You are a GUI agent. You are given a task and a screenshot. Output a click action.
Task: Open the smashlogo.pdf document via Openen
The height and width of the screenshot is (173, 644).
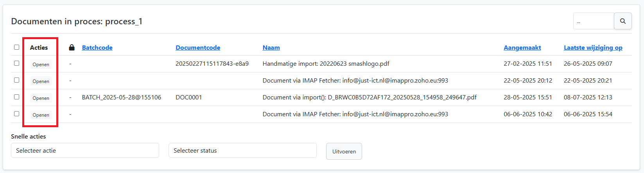coord(41,64)
